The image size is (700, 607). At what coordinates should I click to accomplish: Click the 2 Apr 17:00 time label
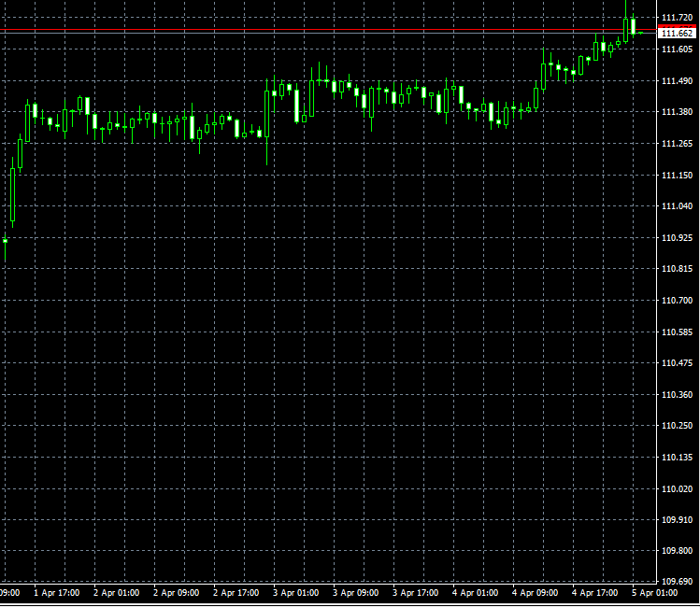pyautogui.click(x=236, y=593)
